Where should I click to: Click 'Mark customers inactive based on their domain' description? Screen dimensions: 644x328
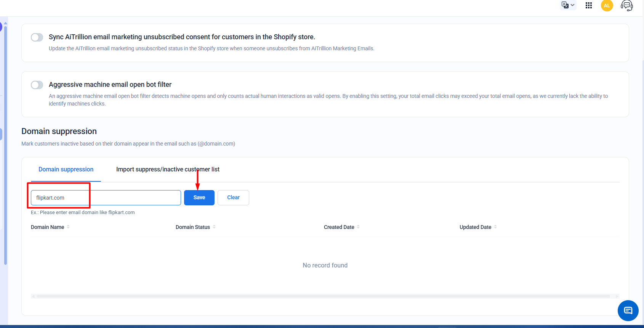128,144
